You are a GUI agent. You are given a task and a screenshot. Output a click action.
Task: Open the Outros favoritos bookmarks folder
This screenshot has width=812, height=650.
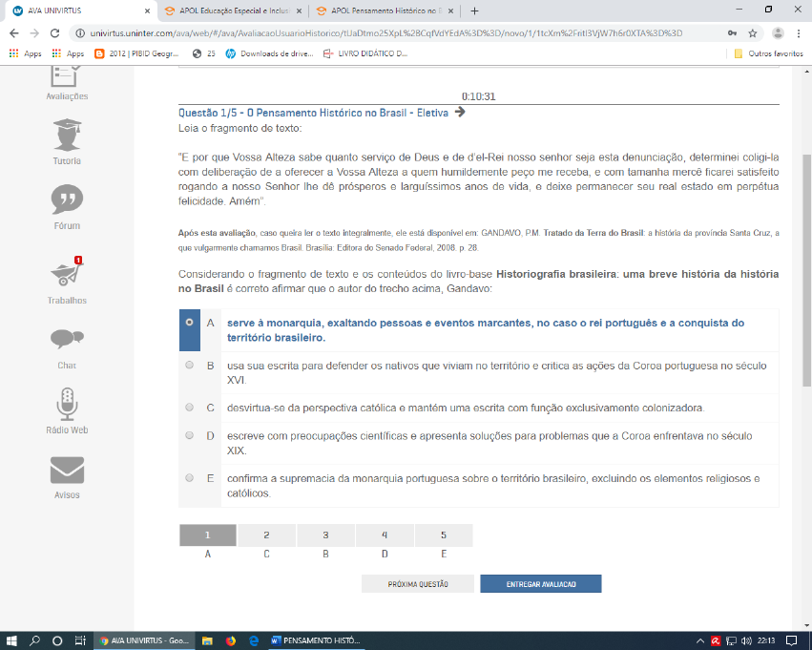[769, 53]
